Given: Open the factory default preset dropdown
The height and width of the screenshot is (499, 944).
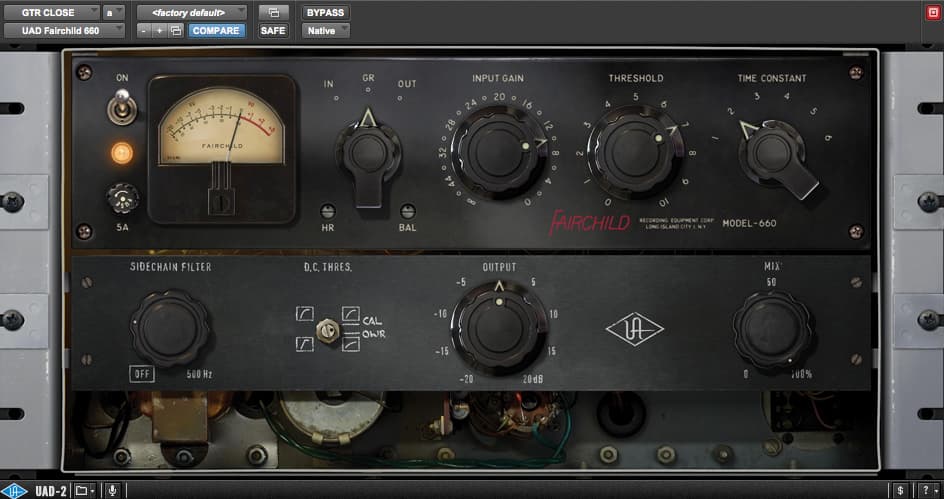Looking at the screenshot, I should [192, 12].
